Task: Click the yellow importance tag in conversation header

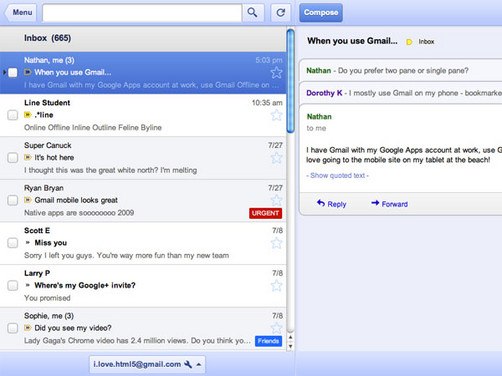Action: click(x=409, y=42)
